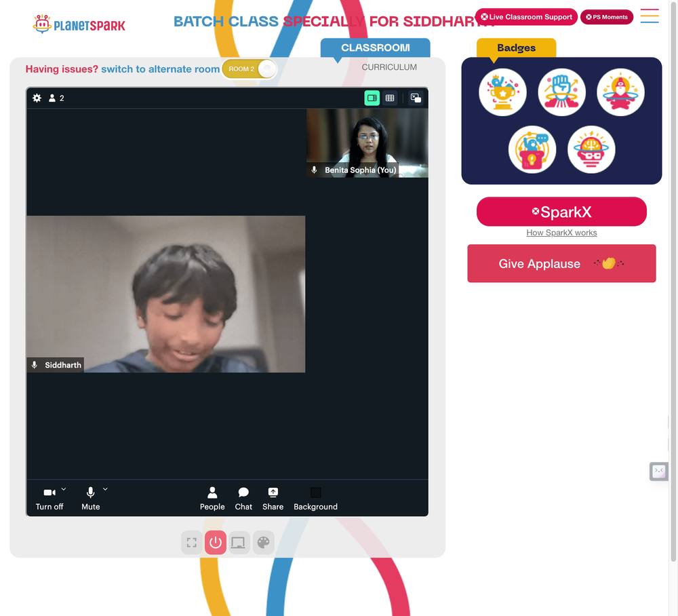The image size is (678, 616).
Task: Click the participant count icon showing 2
Action: pyautogui.click(x=56, y=98)
